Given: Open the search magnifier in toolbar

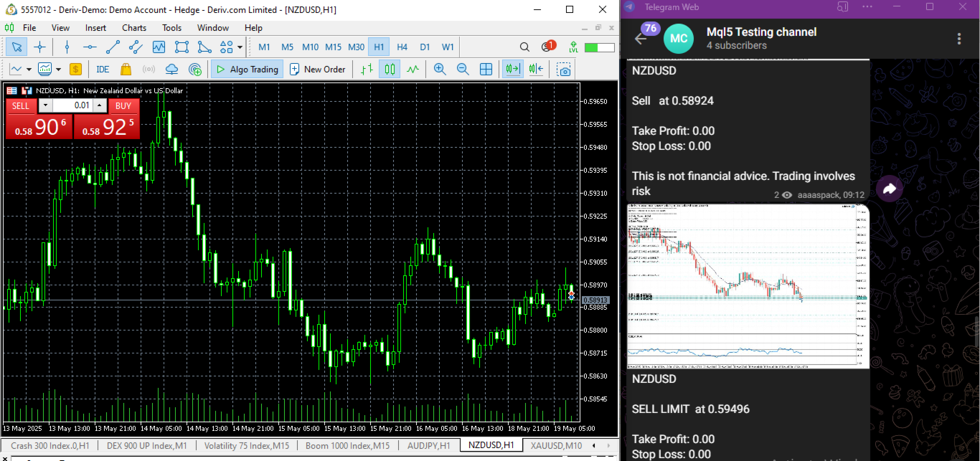Looking at the screenshot, I should point(525,47).
